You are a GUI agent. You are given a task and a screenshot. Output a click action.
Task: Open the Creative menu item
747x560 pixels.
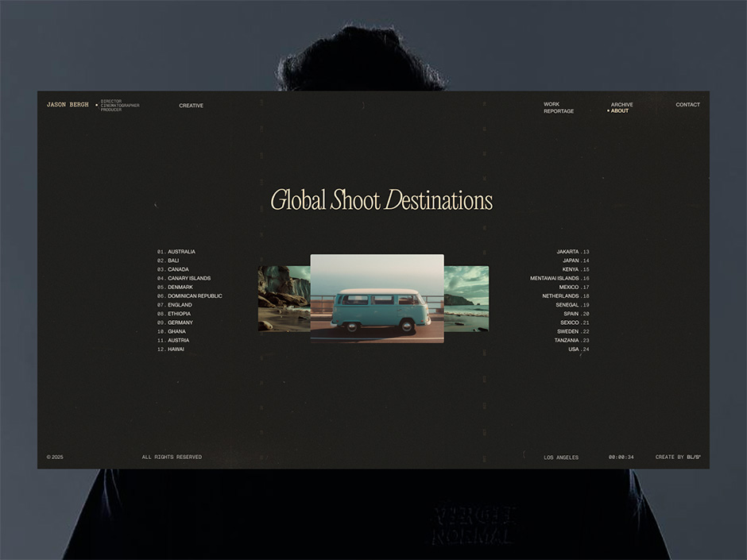(x=191, y=106)
